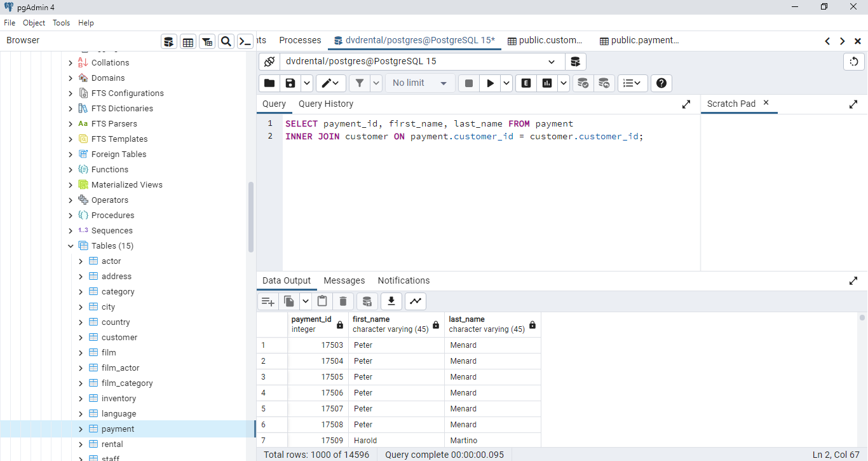Launch the Query Tool from the Browser panel toolbar
The image size is (868, 461).
point(168,42)
